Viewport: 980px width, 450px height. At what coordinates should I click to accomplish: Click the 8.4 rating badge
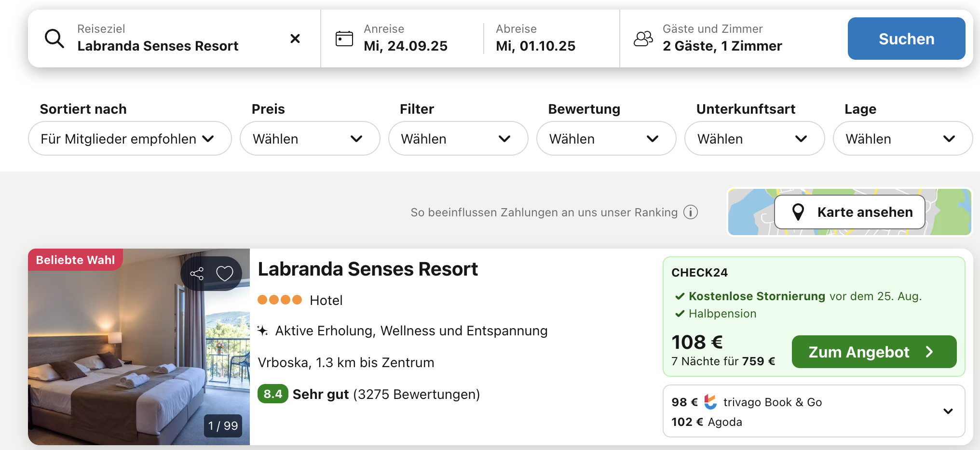(273, 394)
